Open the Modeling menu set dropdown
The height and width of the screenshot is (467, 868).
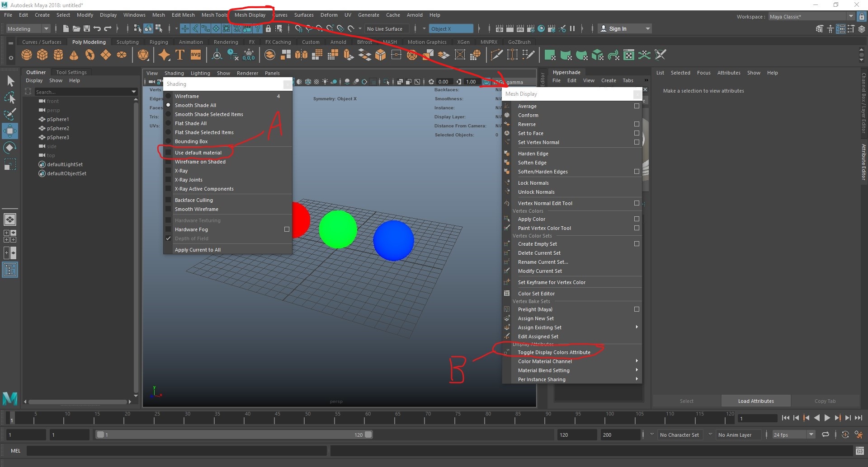point(28,28)
